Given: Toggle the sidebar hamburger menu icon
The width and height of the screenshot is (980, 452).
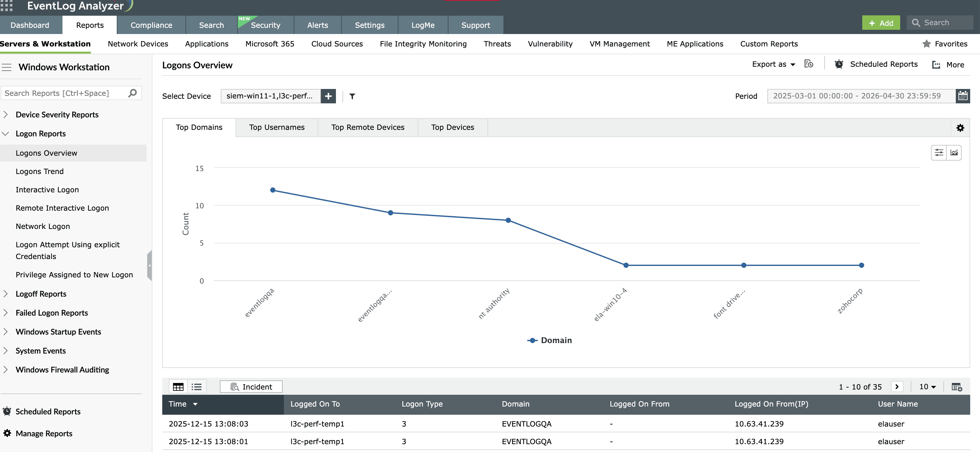Looking at the screenshot, I should (x=7, y=67).
